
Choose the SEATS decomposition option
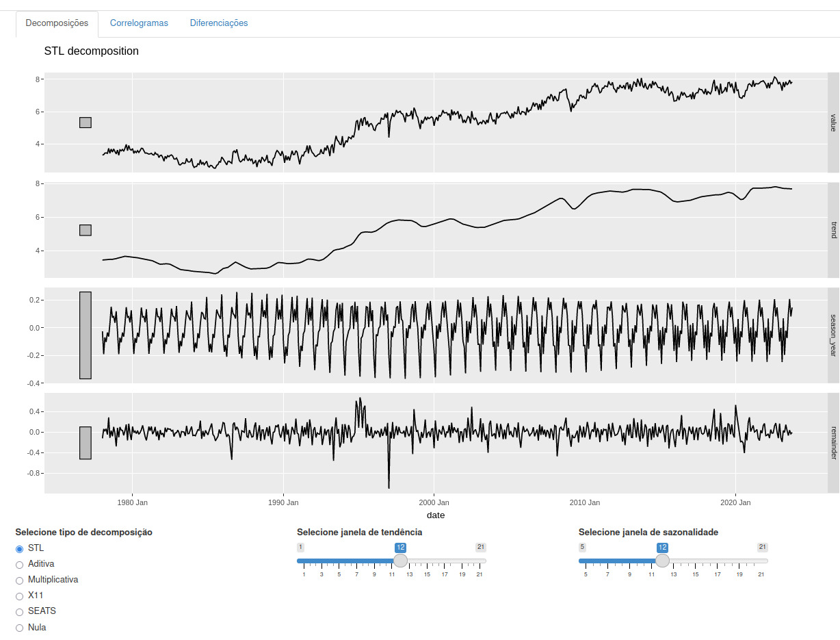click(19, 612)
